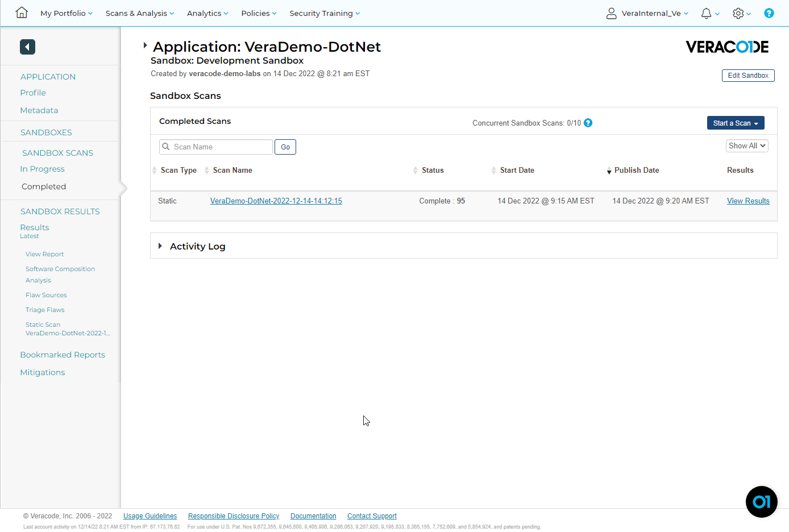The image size is (789, 532).
Task: Sort by Scan Name column arrows
Action: pyautogui.click(x=207, y=170)
